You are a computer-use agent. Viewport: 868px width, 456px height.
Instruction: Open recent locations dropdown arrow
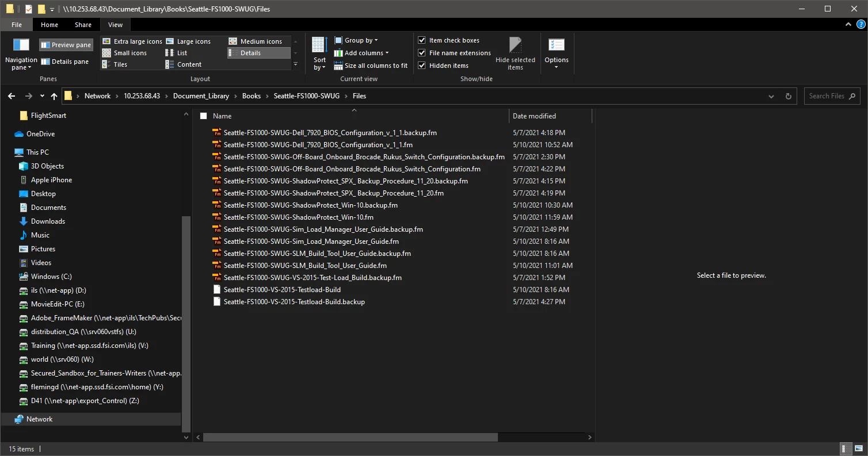tap(42, 96)
